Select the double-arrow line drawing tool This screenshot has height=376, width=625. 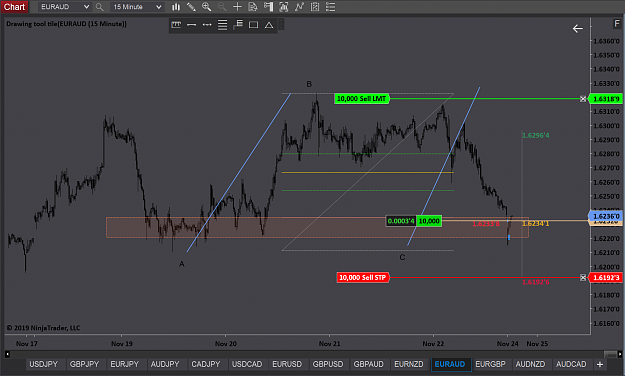[207, 25]
